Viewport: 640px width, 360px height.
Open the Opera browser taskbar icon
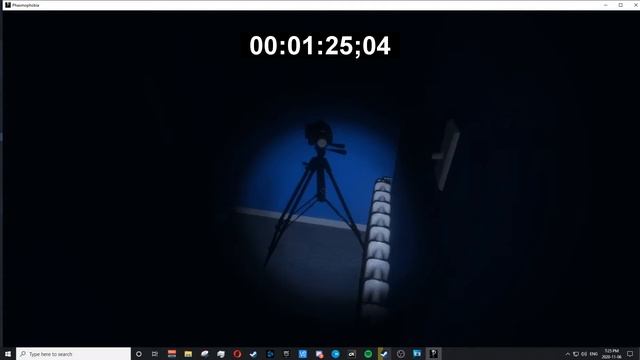237,354
